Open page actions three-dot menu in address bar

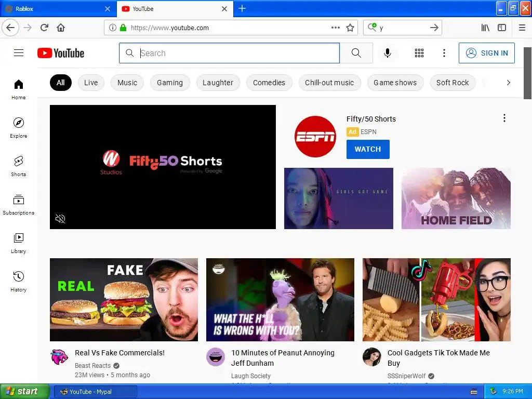pyautogui.click(x=335, y=28)
